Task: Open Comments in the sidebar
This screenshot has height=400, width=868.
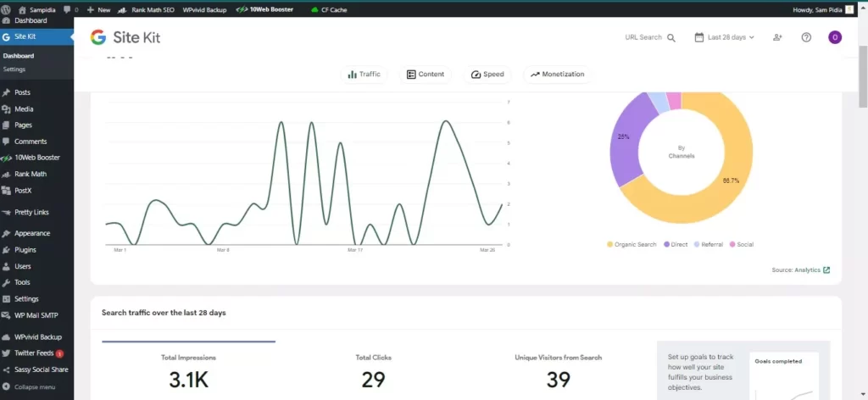Action: coord(36,142)
